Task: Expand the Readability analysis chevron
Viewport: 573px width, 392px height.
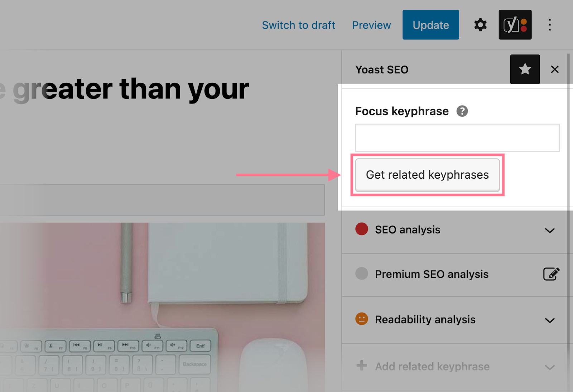Action: pos(550,320)
